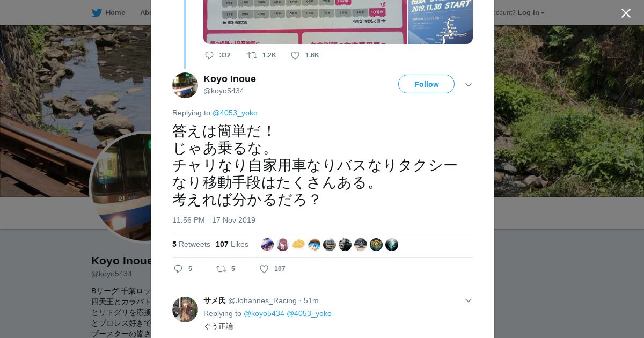Image resolution: width=644 pixels, height=338 pixels.
Task: Like Koyo Inoue's tweet via heart icon
Action: pyautogui.click(x=264, y=269)
